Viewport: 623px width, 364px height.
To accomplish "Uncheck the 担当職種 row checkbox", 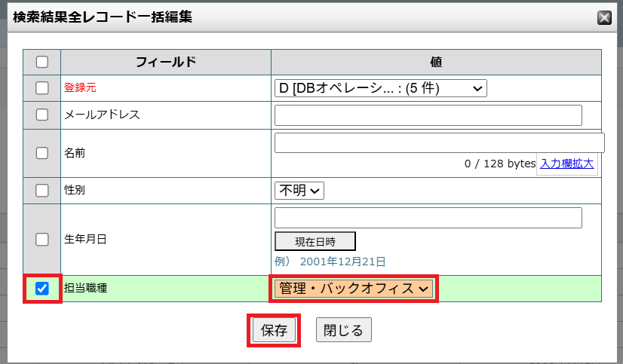I will (42, 288).
